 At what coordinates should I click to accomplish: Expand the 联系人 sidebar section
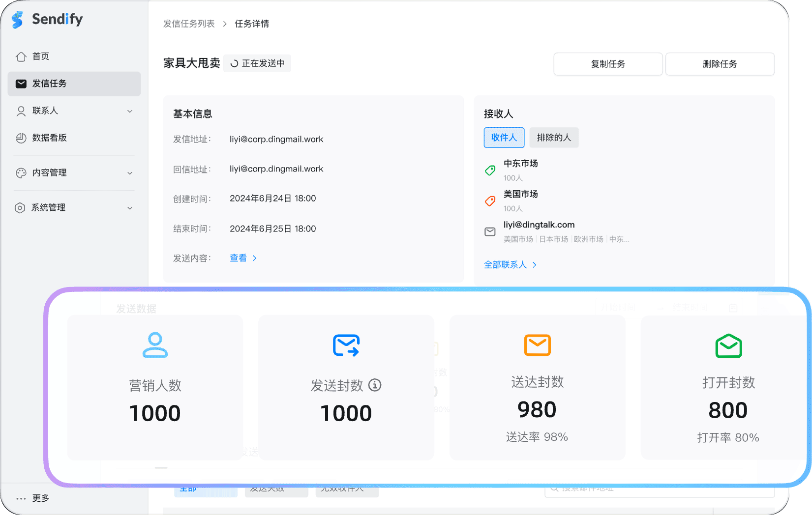(x=130, y=111)
